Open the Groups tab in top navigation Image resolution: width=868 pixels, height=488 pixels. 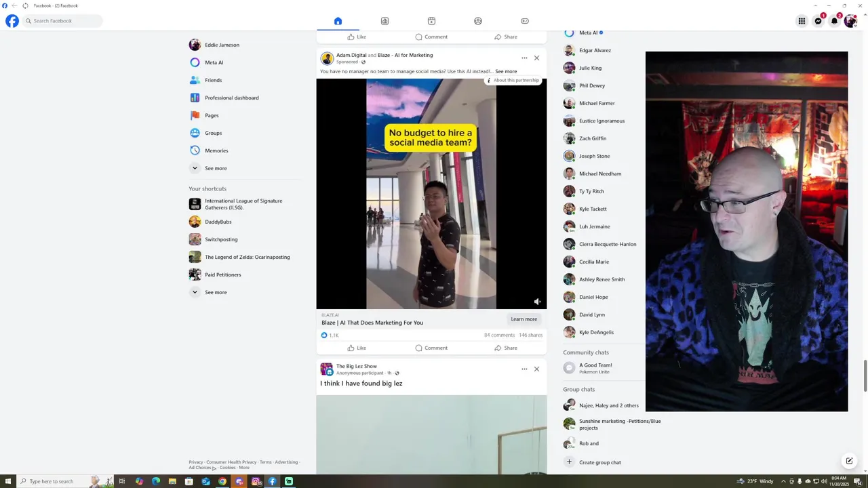pyautogui.click(x=478, y=21)
